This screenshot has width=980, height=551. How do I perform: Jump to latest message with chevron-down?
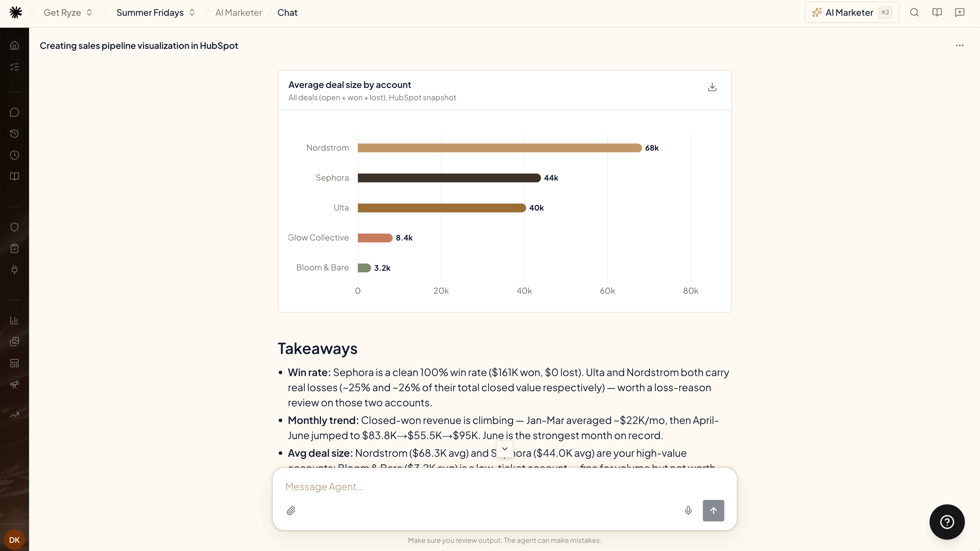tap(505, 449)
